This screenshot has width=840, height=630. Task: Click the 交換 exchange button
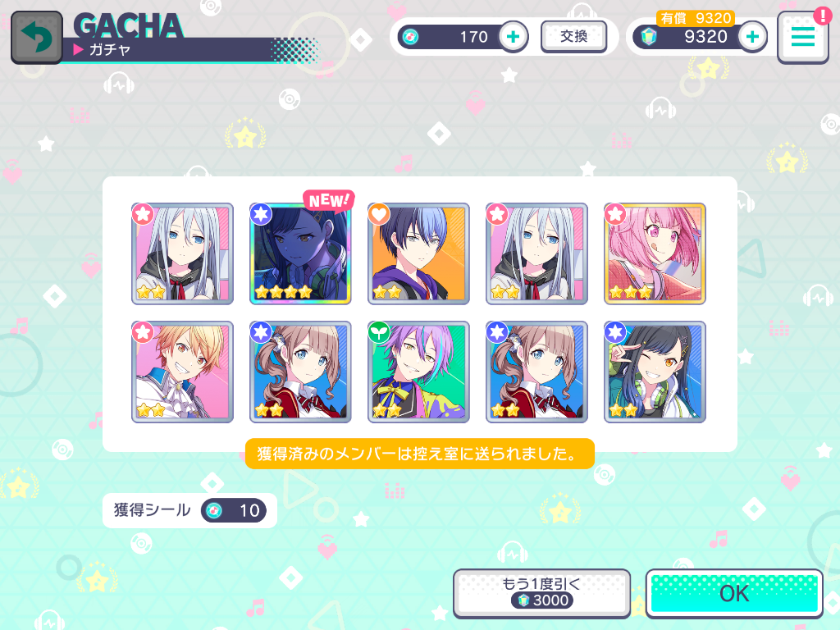coord(573,36)
